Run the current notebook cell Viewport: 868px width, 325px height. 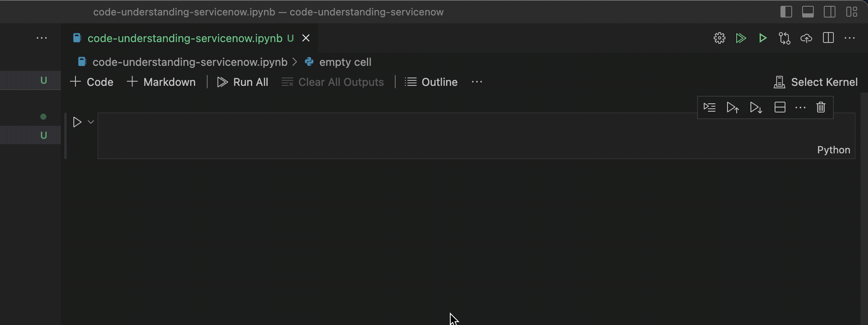77,122
